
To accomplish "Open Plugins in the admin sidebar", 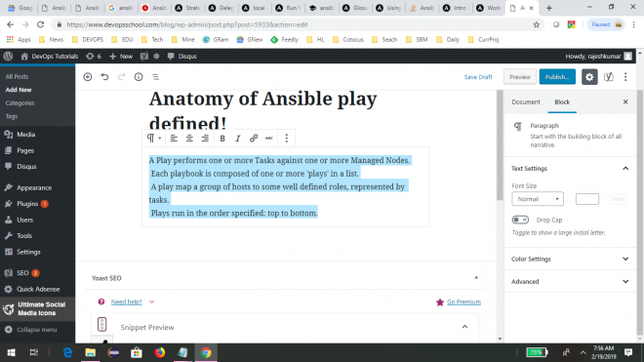I will point(27,204).
